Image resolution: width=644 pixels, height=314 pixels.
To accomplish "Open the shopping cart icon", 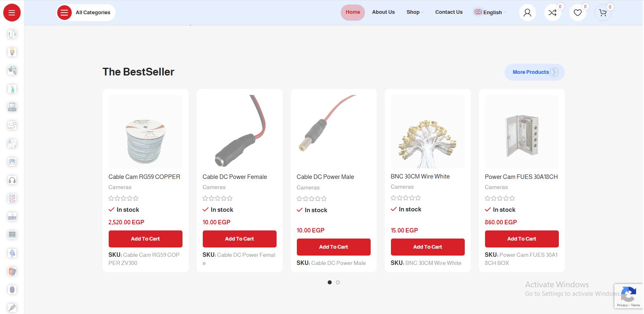I will coord(603,13).
